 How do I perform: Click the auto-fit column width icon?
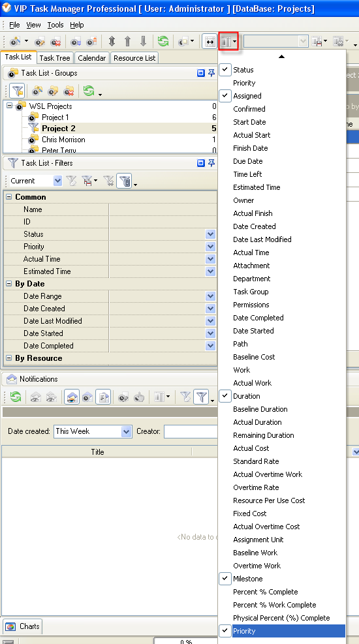[x=210, y=42]
